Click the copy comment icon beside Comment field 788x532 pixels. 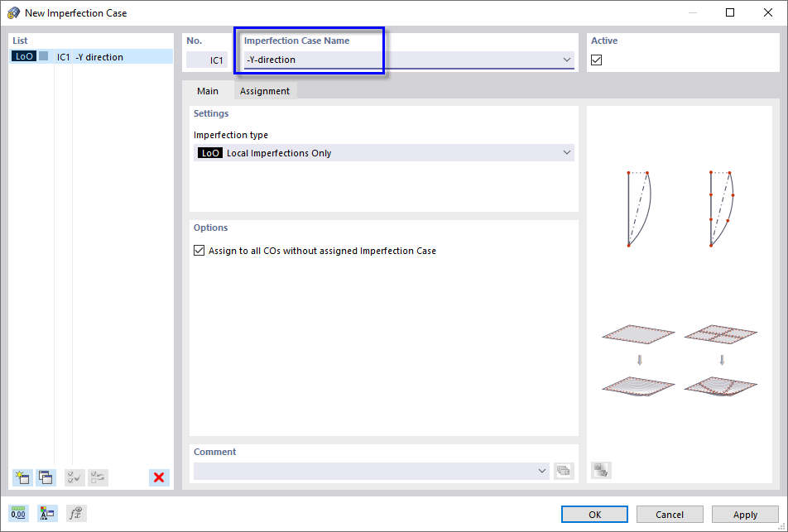pyautogui.click(x=564, y=470)
